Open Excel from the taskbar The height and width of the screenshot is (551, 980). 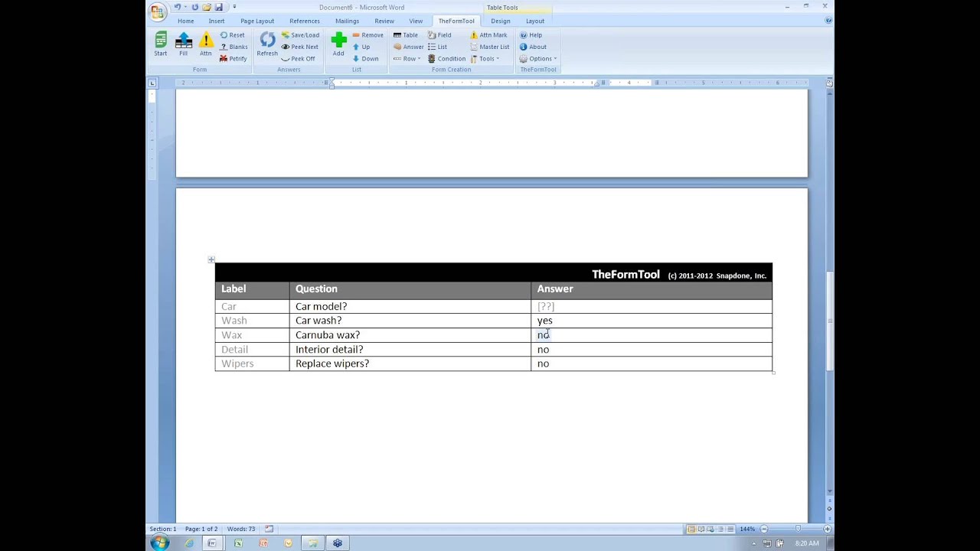(x=238, y=543)
